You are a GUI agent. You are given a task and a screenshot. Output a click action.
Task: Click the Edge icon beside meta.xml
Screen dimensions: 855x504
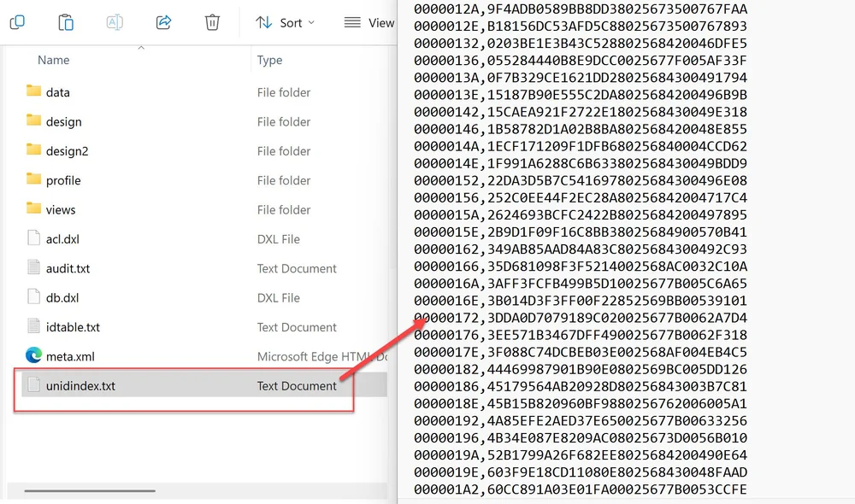pos(34,355)
